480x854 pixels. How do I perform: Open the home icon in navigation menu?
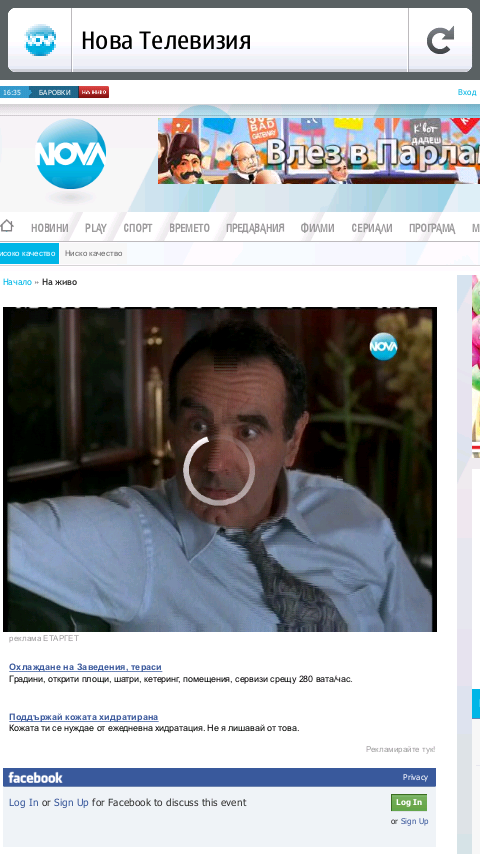click(7, 225)
